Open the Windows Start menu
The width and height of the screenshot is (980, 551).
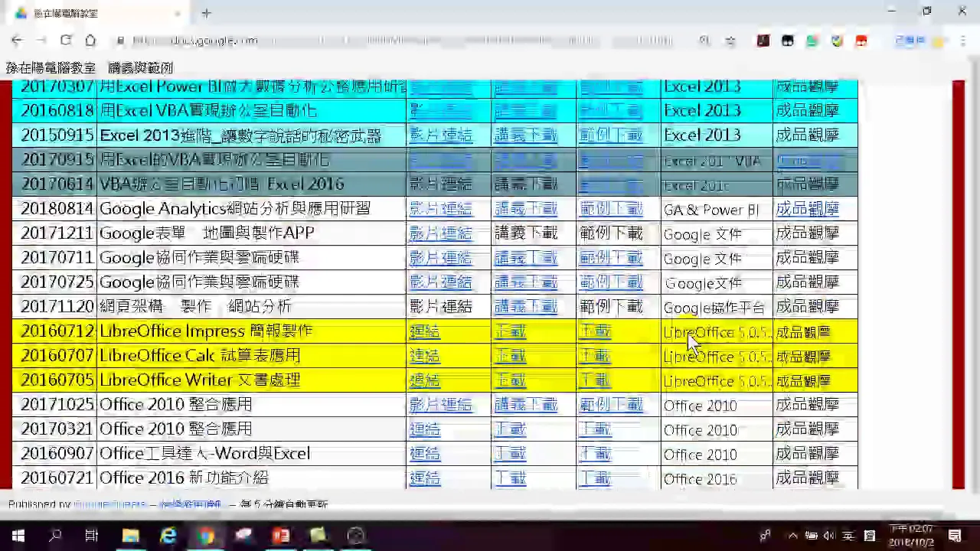18,536
